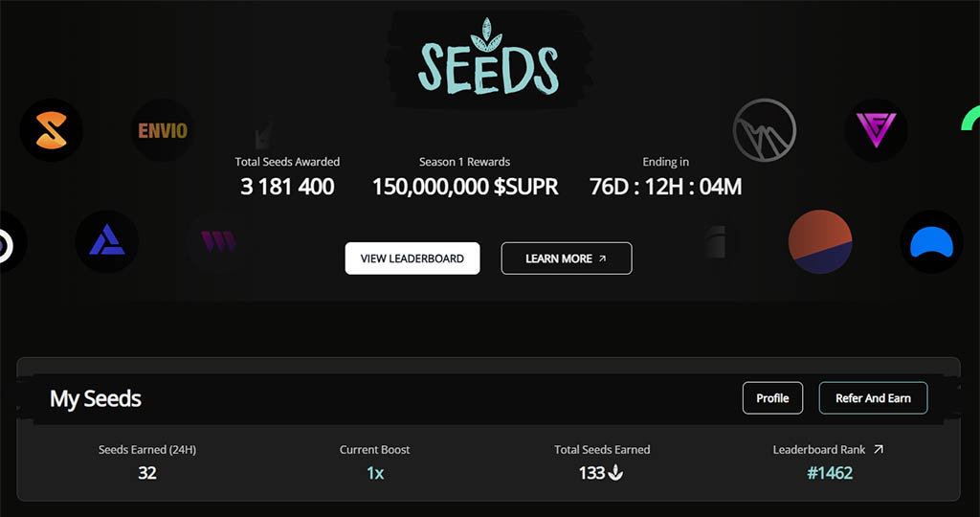
Task: Click the magenta triangle VF logo
Action: tap(876, 130)
